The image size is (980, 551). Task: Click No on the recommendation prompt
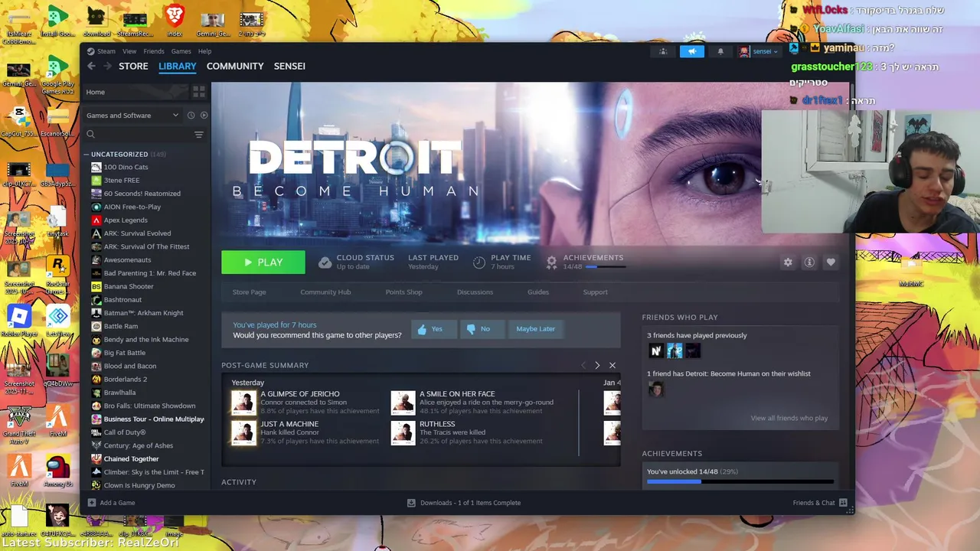pyautogui.click(x=482, y=329)
